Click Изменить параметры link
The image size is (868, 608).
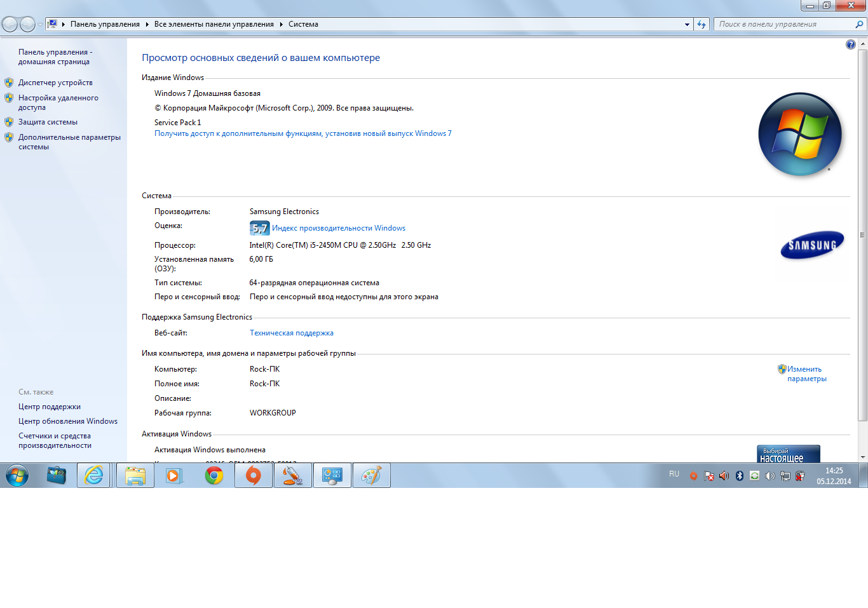click(x=807, y=374)
